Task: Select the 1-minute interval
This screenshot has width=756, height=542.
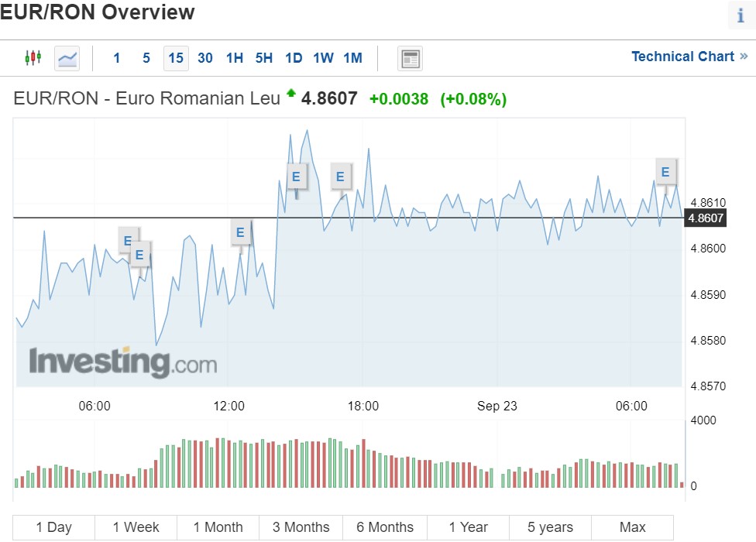Action: [x=117, y=58]
